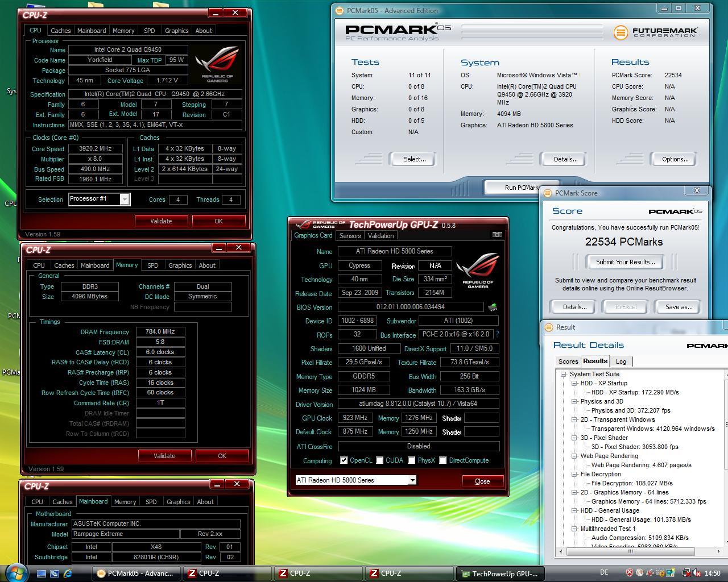Screen dimensions: 728x582
Task: Collapse the HDD - General Usage node
Action: coord(574,510)
